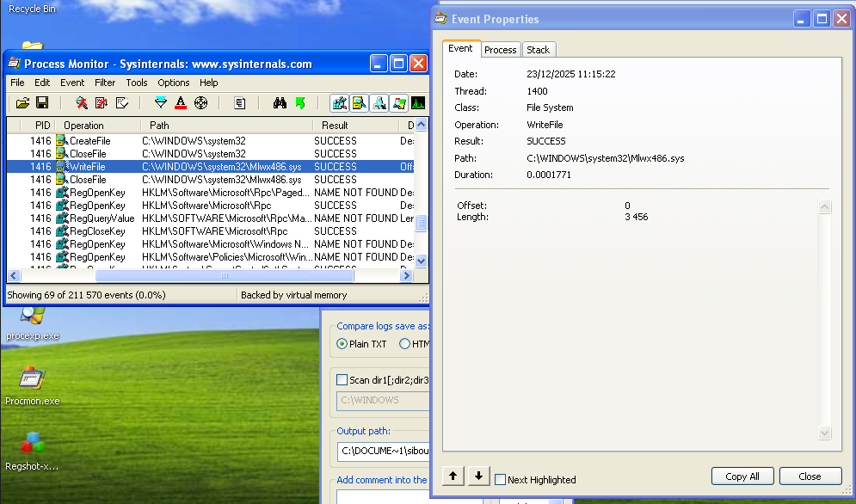This screenshot has width=856, height=504.
Task: Select the RegQueryValue event row
Action: point(102,218)
